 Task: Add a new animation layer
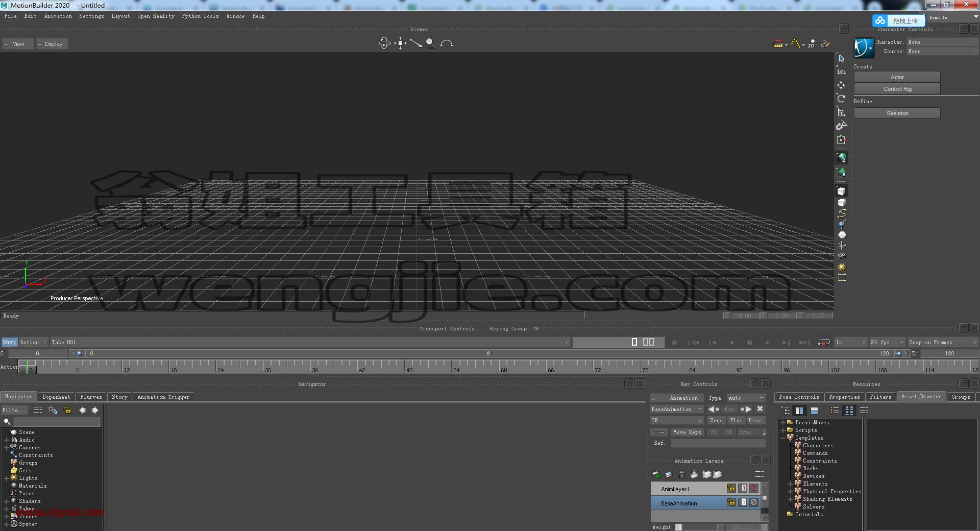coord(656,474)
